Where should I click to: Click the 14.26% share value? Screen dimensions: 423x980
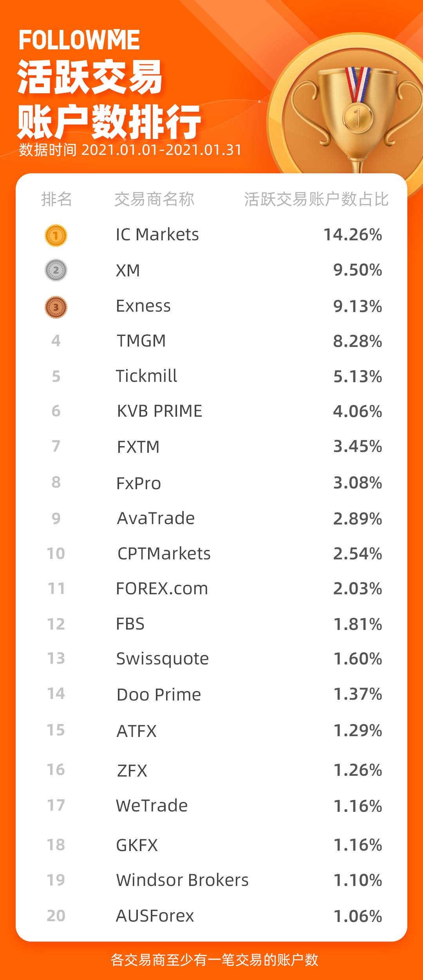(352, 234)
